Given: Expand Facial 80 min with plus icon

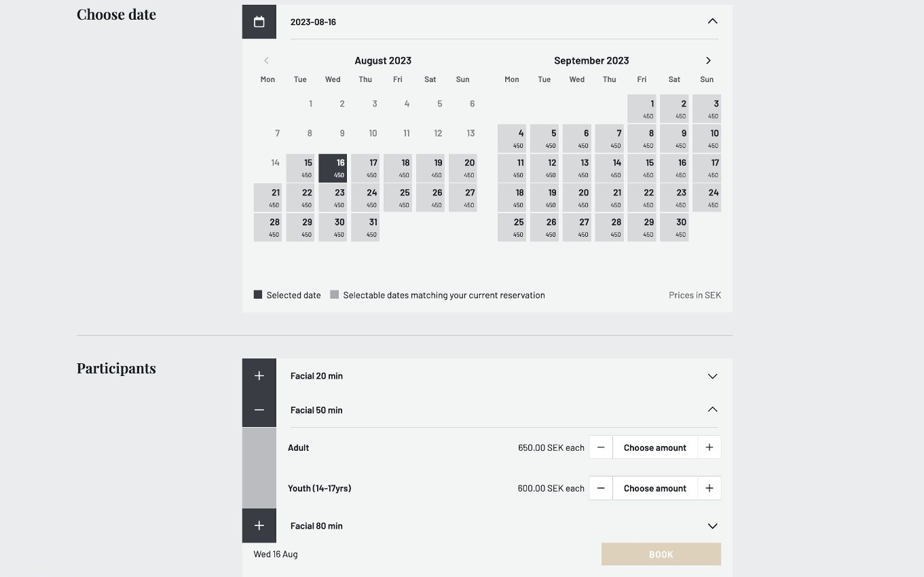Looking at the screenshot, I should point(259,525).
